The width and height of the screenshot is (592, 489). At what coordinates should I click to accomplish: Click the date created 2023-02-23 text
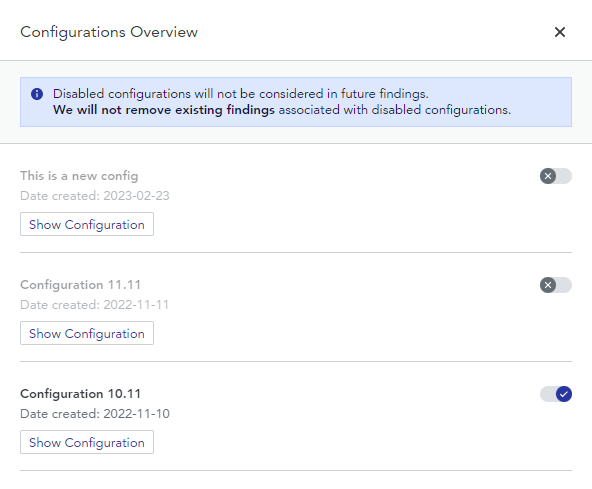click(95, 196)
